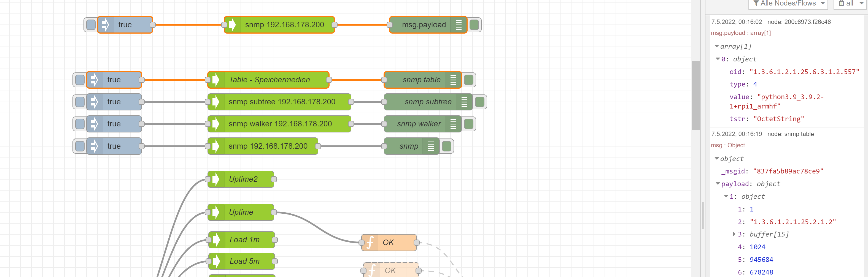Click the funnel filter icon next to Alle Nodes/Flows
This screenshot has width=868, height=277.
click(x=756, y=3)
